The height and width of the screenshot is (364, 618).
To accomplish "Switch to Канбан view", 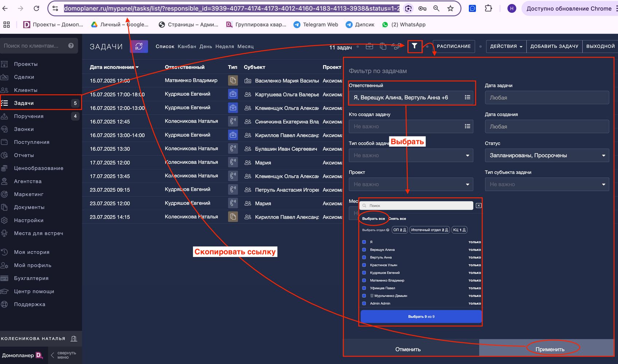I will pos(187,46).
